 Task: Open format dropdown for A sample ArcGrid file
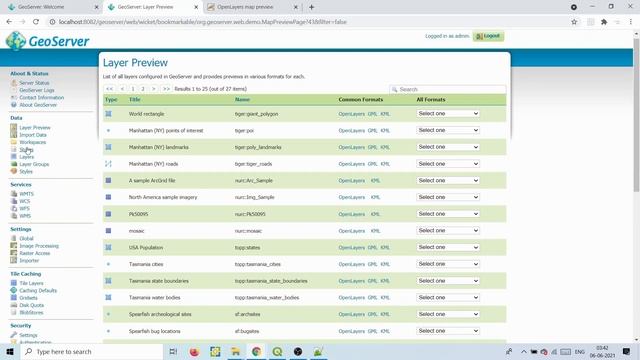click(448, 180)
